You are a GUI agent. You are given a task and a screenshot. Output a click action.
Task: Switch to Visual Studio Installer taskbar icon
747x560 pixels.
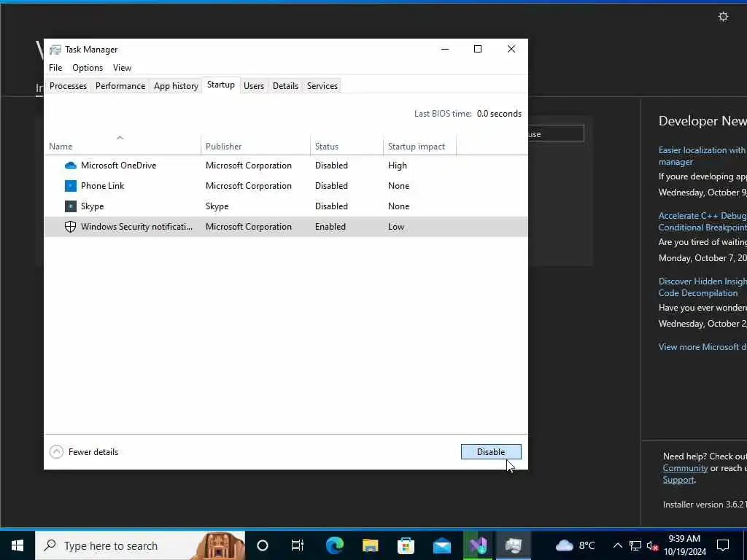pyautogui.click(x=478, y=545)
